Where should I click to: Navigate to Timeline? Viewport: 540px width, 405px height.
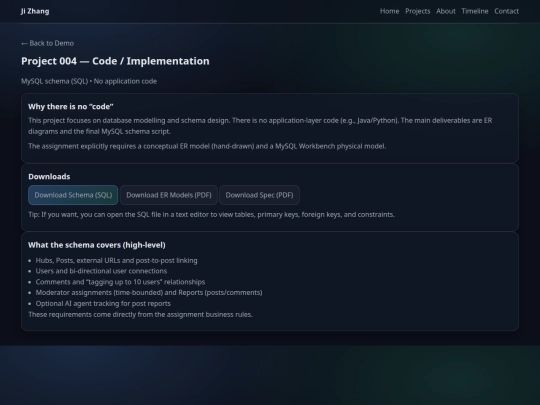coord(475,11)
